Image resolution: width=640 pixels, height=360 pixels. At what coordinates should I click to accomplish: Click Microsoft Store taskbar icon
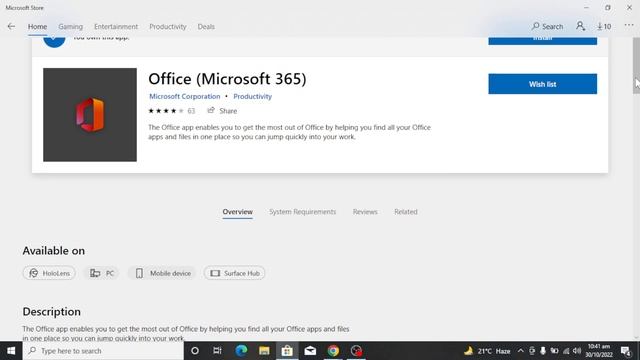click(287, 351)
